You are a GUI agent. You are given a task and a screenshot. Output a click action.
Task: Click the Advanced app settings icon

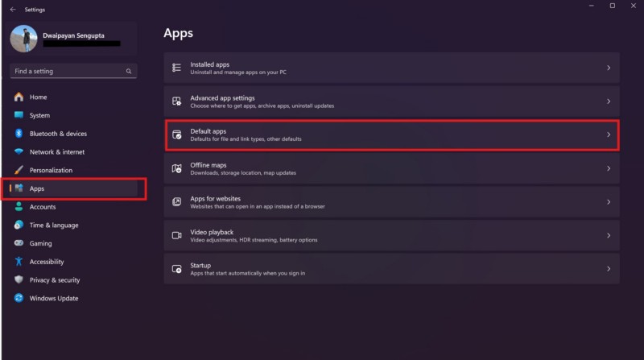point(177,101)
